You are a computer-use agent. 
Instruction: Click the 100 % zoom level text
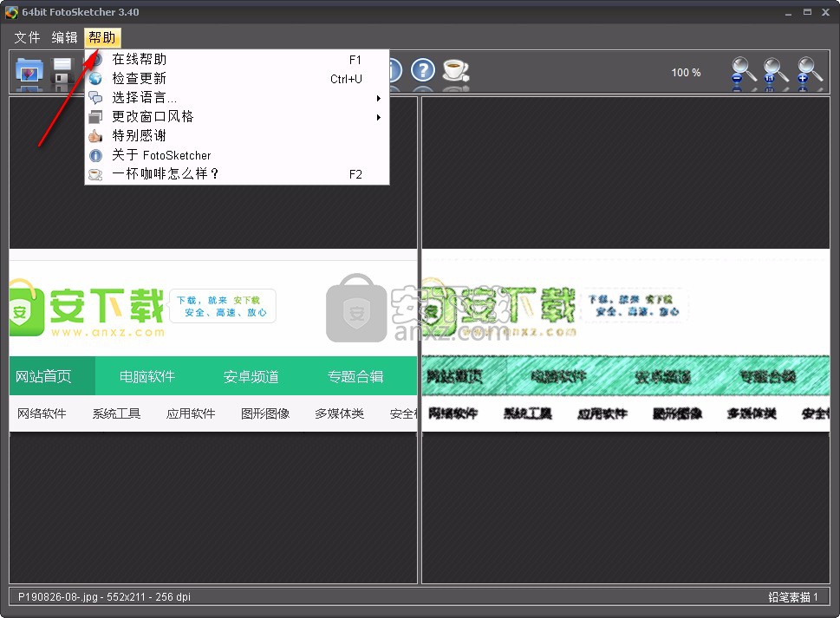[686, 72]
